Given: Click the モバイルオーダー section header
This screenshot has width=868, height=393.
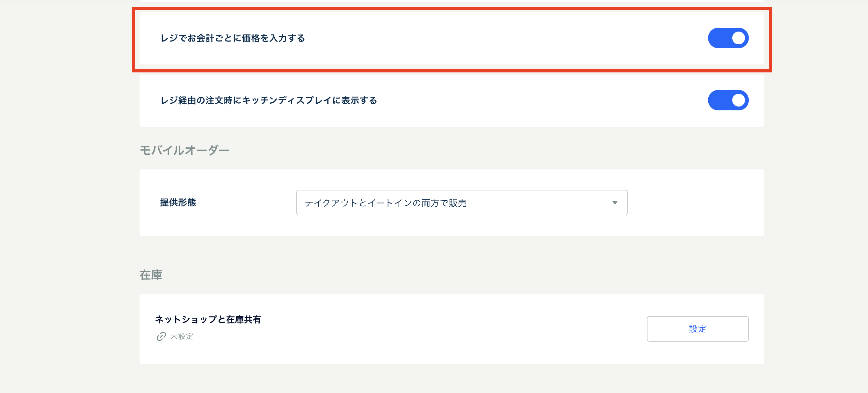Looking at the screenshot, I should coord(185,149).
